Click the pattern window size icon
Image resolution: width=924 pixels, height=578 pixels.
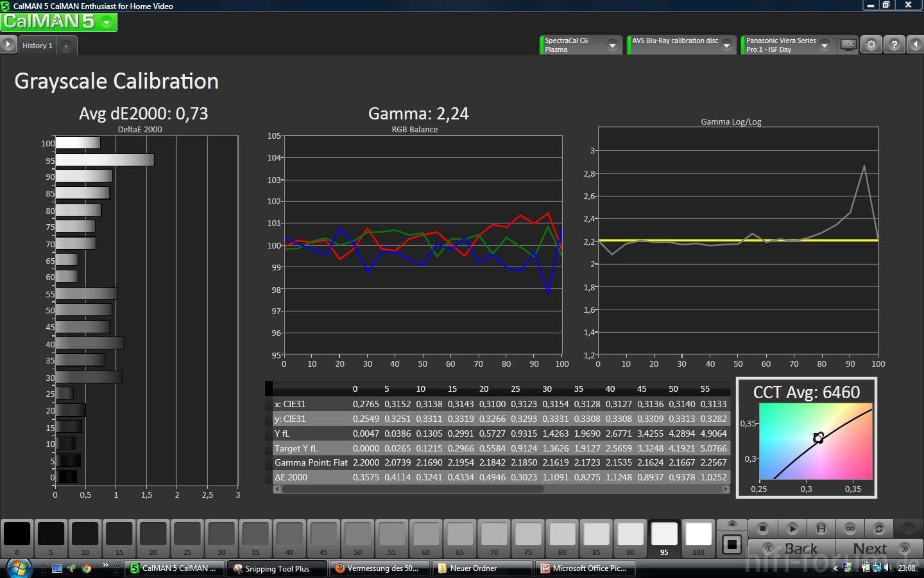click(x=732, y=545)
